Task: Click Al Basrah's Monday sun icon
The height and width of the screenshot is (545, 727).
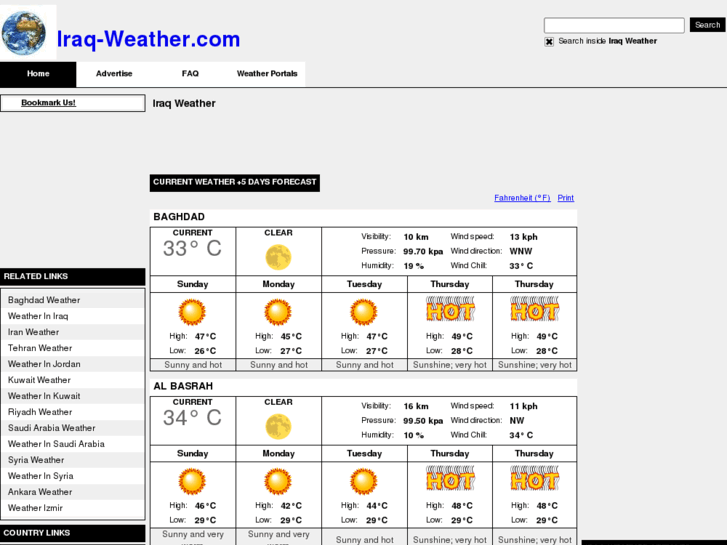Action: click(x=278, y=481)
